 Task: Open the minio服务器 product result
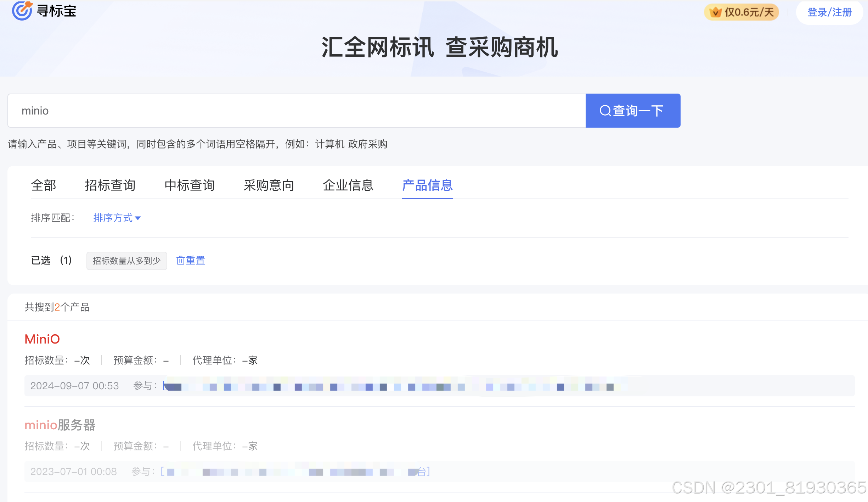[60, 425]
